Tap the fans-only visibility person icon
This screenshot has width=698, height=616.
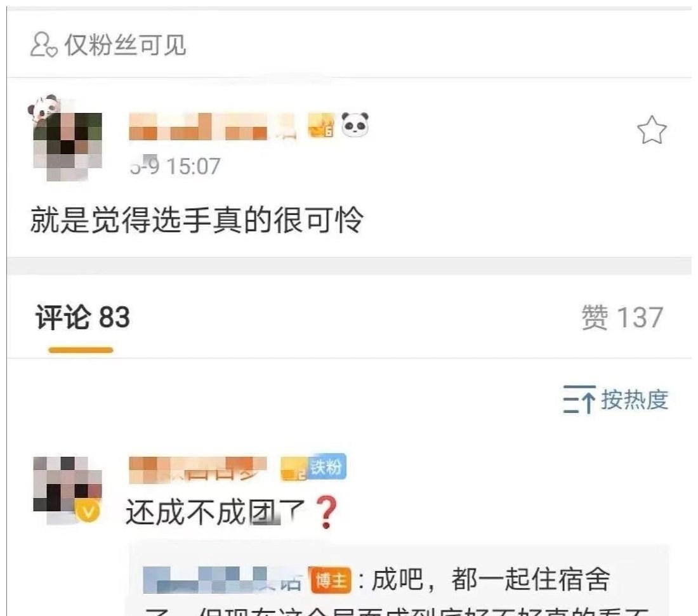pyautogui.click(x=43, y=44)
